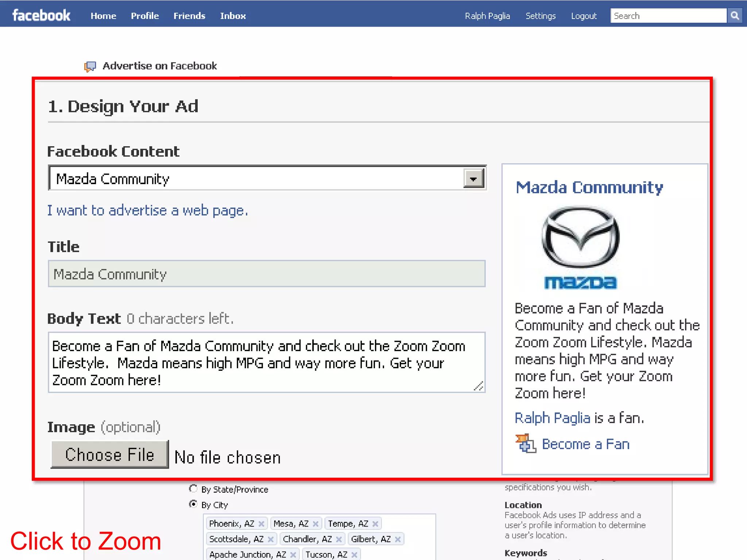Remove Gilbert, AZ city tag

(398, 539)
